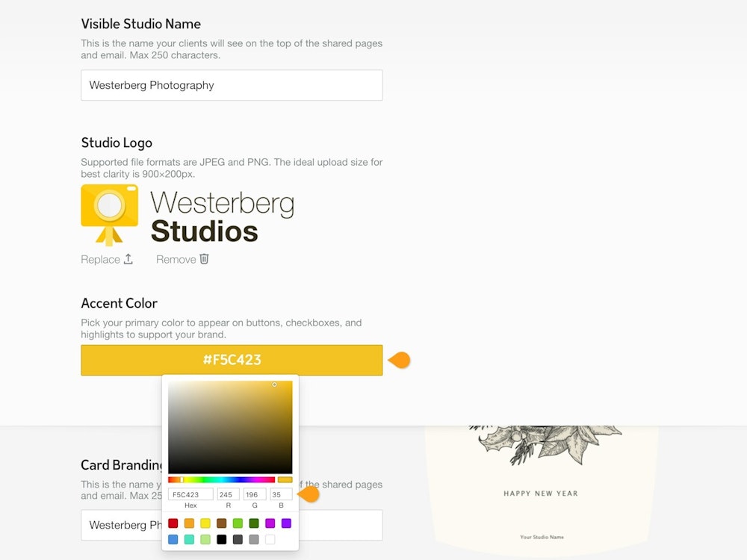Image resolution: width=747 pixels, height=560 pixels.
Task: Select the black preset color swatch
Action: coord(221,539)
